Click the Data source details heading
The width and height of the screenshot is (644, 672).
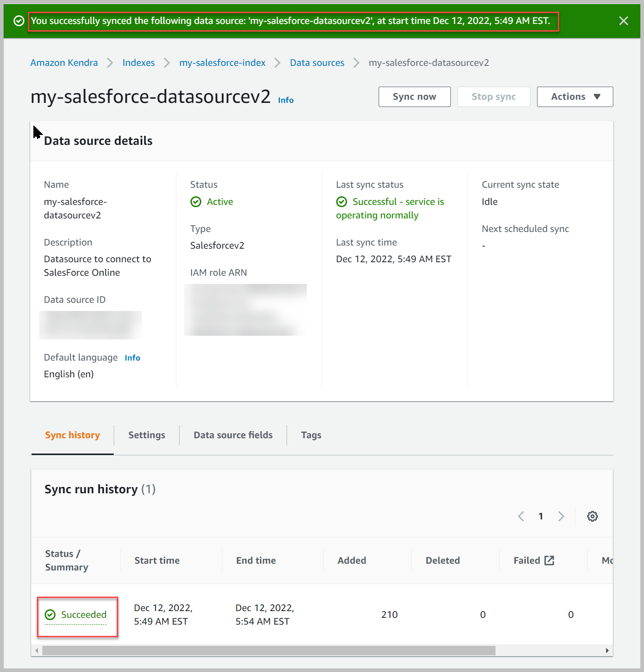pos(98,141)
